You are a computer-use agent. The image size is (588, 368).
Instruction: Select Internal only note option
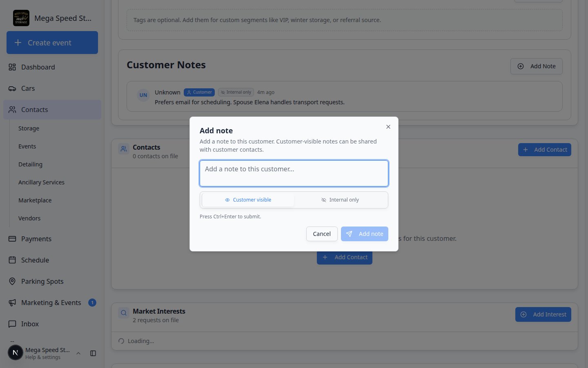click(x=340, y=200)
